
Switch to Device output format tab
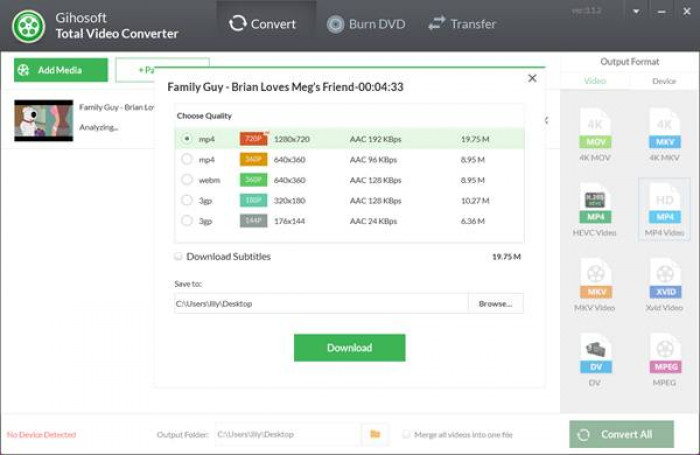click(x=664, y=81)
